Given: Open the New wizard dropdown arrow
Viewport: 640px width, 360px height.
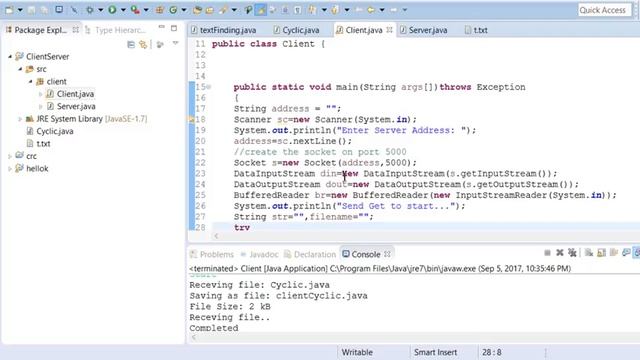Looking at the screenshot, I should click(20, 10).
